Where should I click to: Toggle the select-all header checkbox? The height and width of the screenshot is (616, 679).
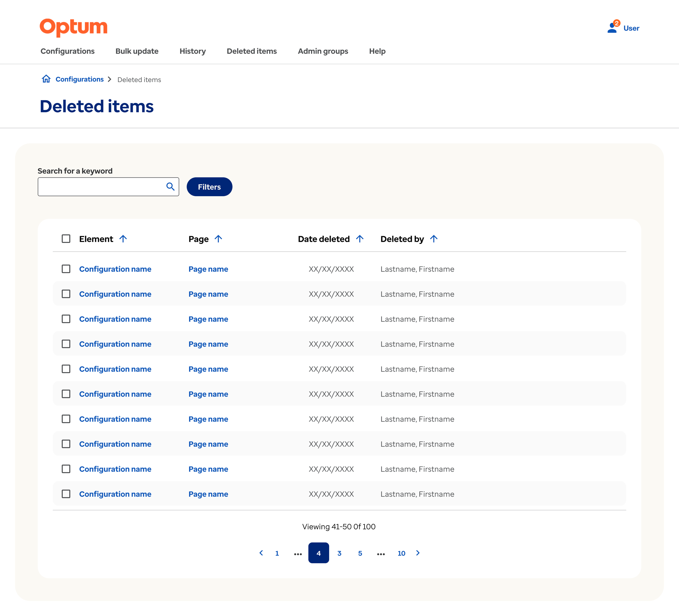66,239
